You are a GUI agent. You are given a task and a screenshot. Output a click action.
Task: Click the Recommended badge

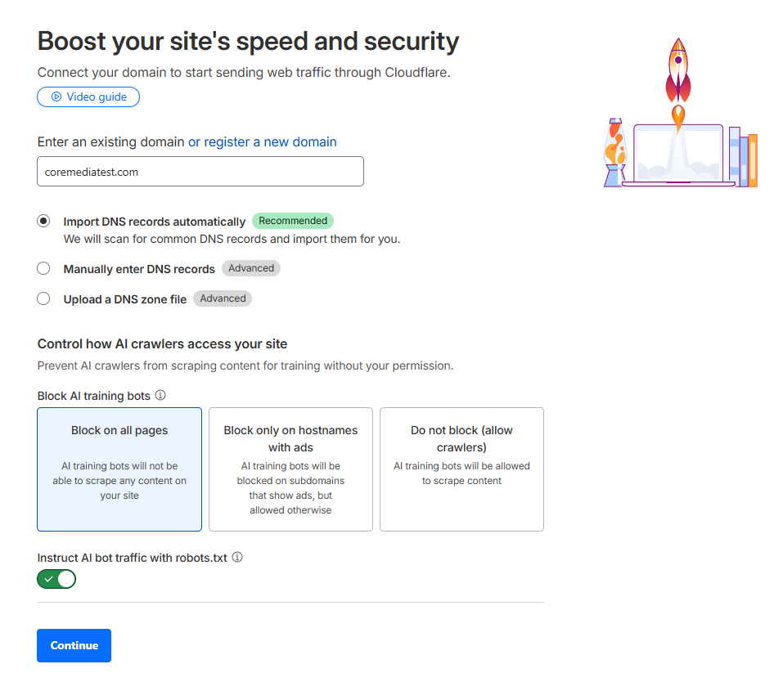click(293, 221)
